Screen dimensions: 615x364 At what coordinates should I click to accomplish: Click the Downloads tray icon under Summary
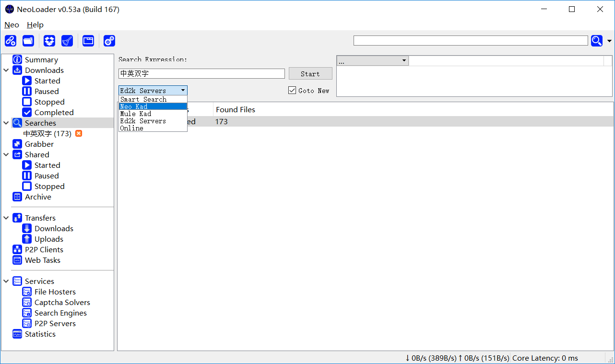coord(17,70)
